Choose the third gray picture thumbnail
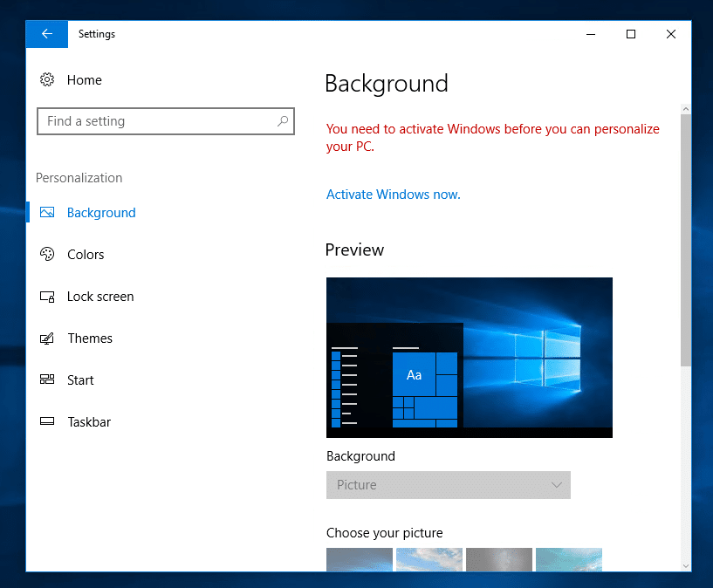Image resolution: width=713 pixels, height=588 pixels. [498, 559]
